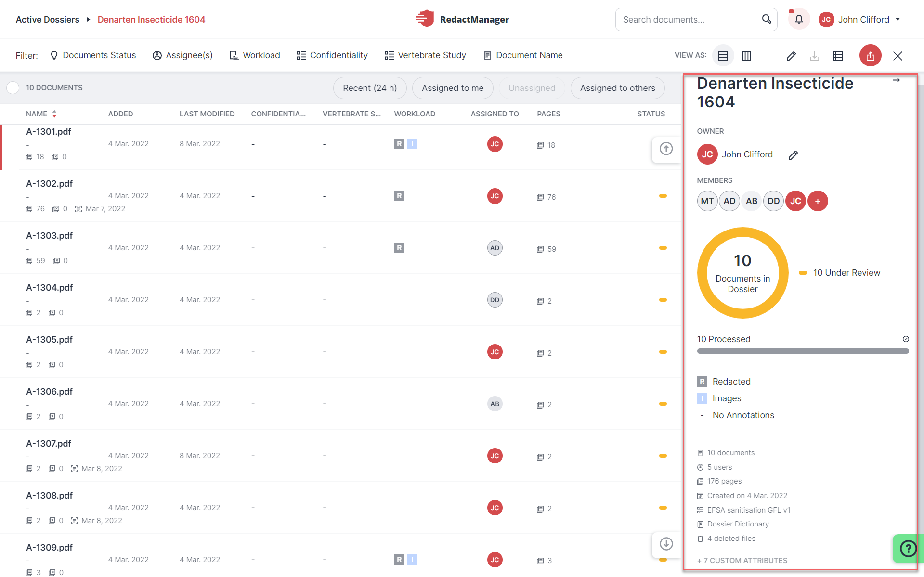924x577 pixels.
Task: Open the document A-1308.pdf
Action: [x=49, y=496]
